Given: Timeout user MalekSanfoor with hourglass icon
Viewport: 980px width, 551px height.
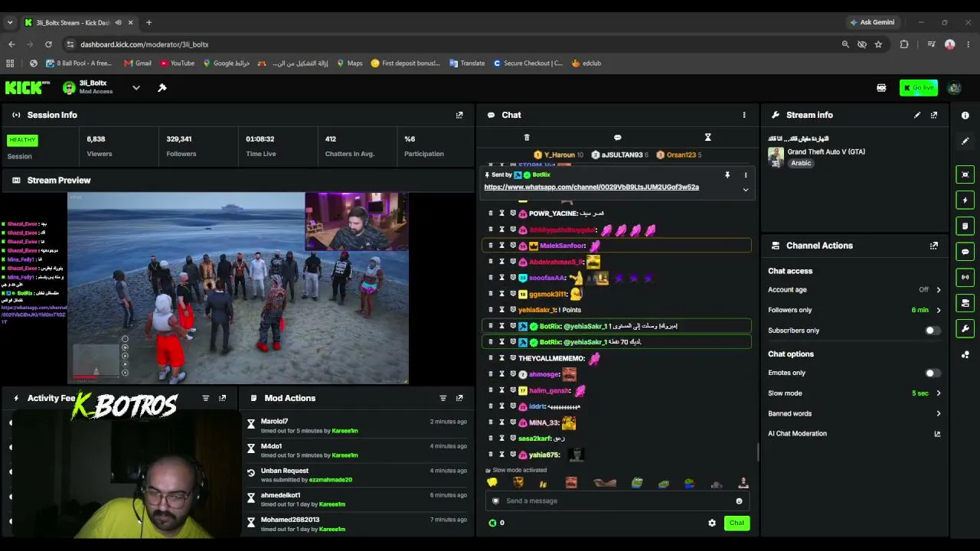Looking at the screenshot, I should 502,246.
